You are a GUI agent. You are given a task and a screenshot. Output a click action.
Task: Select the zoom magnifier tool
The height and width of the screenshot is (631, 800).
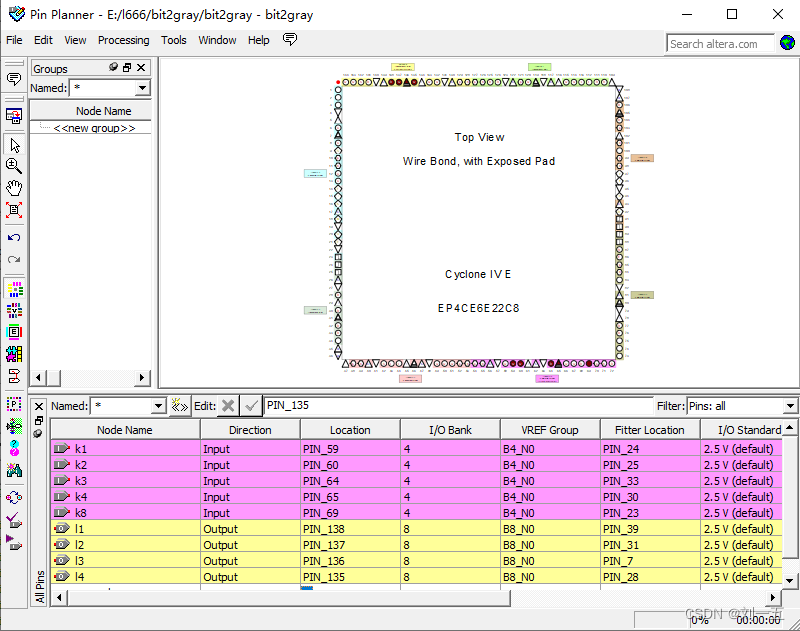point(14,166)
